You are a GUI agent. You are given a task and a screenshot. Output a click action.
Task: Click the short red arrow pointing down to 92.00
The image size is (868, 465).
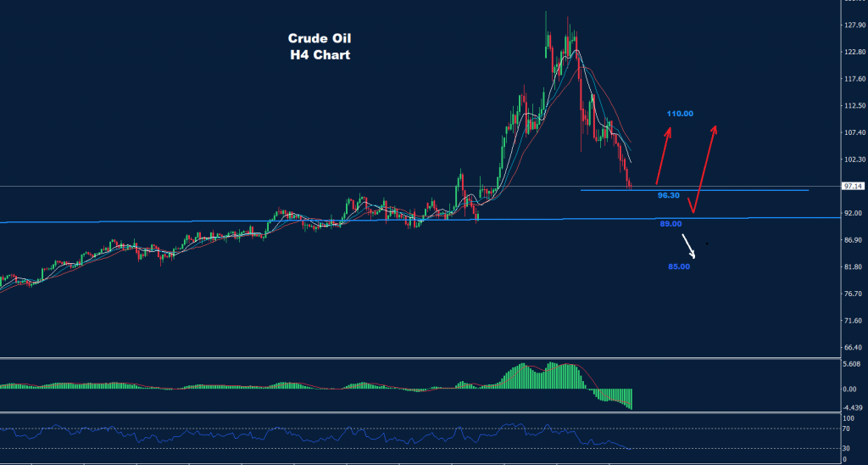(691, 204)
